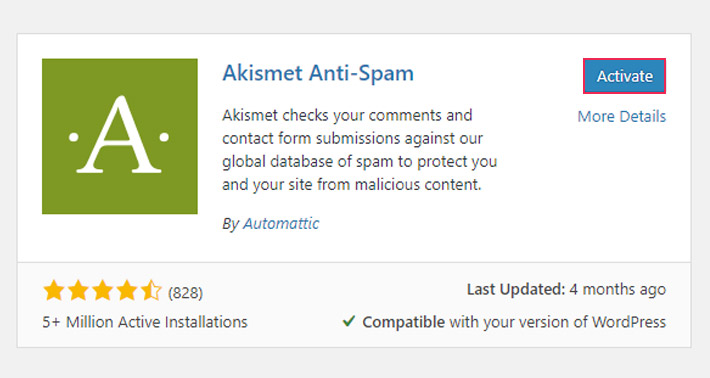
Task: Click the green Akismet plugin logo
Action: (x=120, y=136)
